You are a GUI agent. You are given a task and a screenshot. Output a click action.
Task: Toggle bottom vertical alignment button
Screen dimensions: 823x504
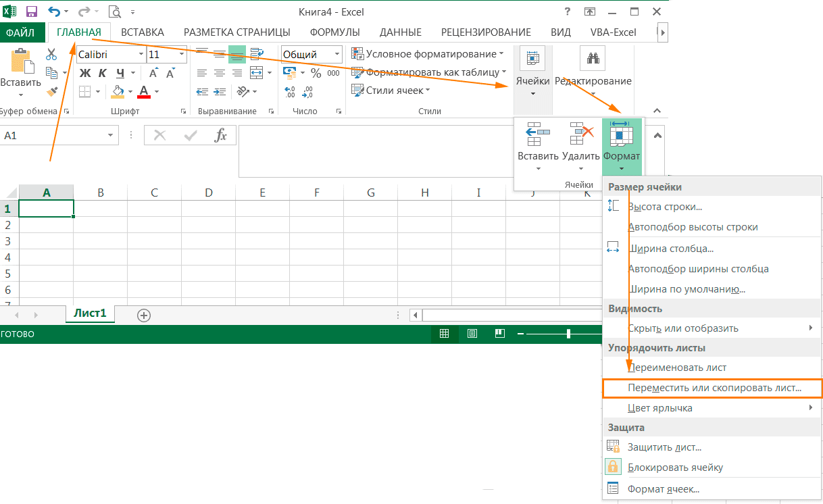click(237, 54)
